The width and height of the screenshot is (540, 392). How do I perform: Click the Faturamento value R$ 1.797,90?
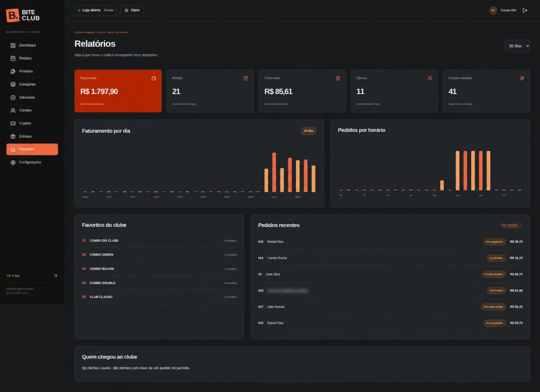tap(99, 92)
